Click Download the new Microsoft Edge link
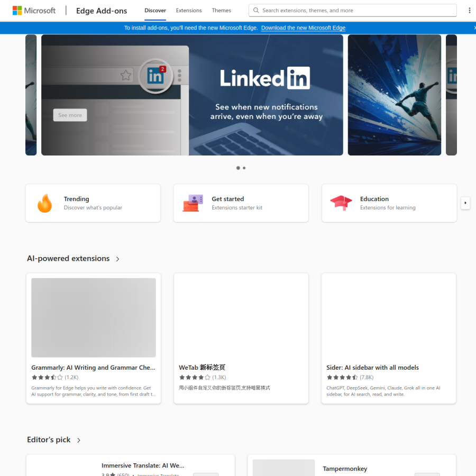The height and width of the screenshot is (476, 476). pos(303,28)
